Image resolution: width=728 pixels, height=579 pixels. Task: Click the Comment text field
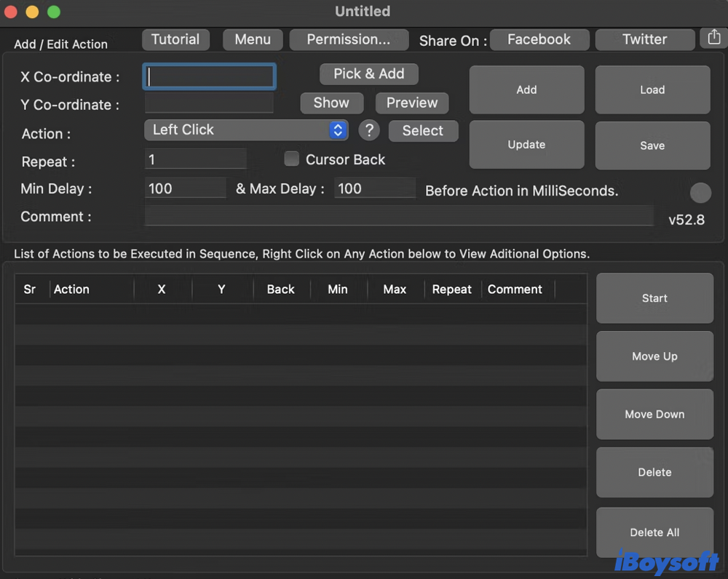(399, 216)
